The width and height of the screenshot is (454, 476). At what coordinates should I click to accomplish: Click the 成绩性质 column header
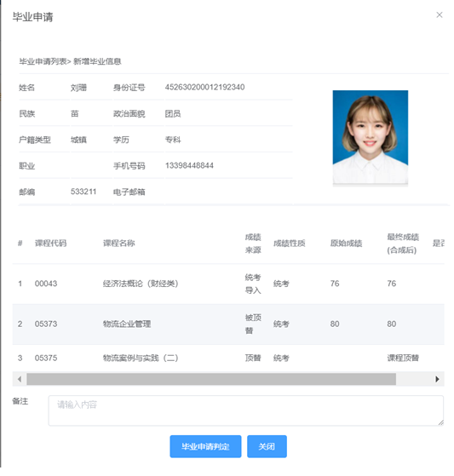click(289, 244)
